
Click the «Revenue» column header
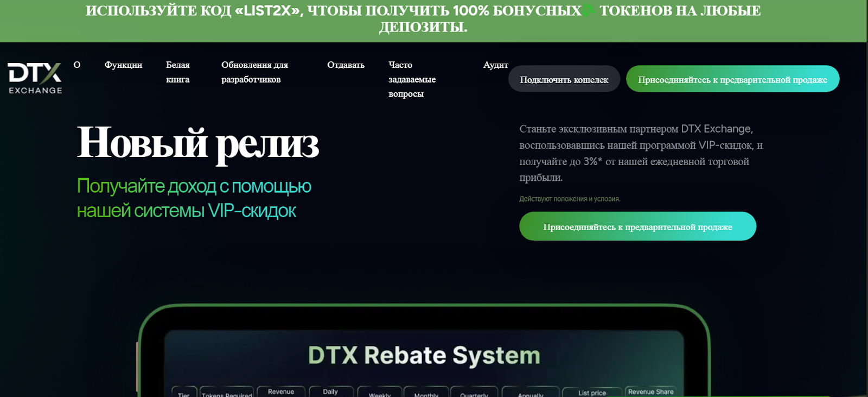[280, 392]
